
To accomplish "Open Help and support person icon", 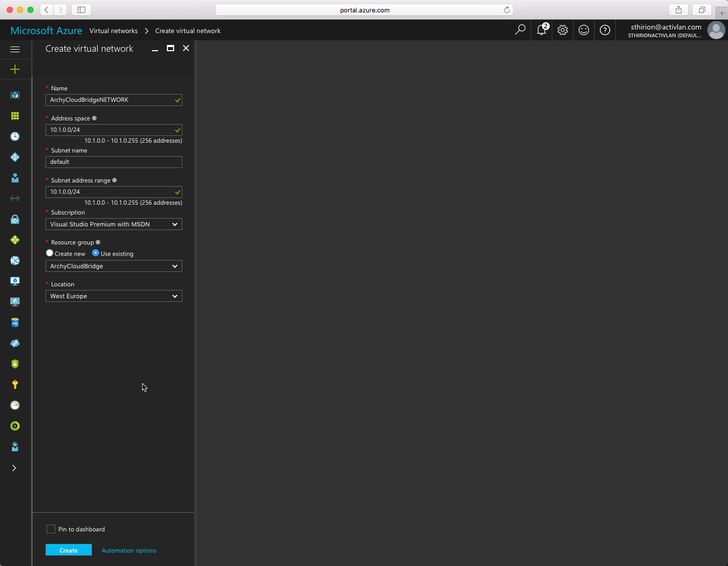I will (15, 447).
